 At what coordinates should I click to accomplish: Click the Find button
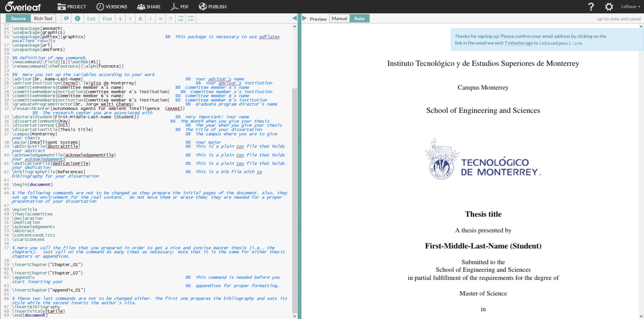(107, 19)
